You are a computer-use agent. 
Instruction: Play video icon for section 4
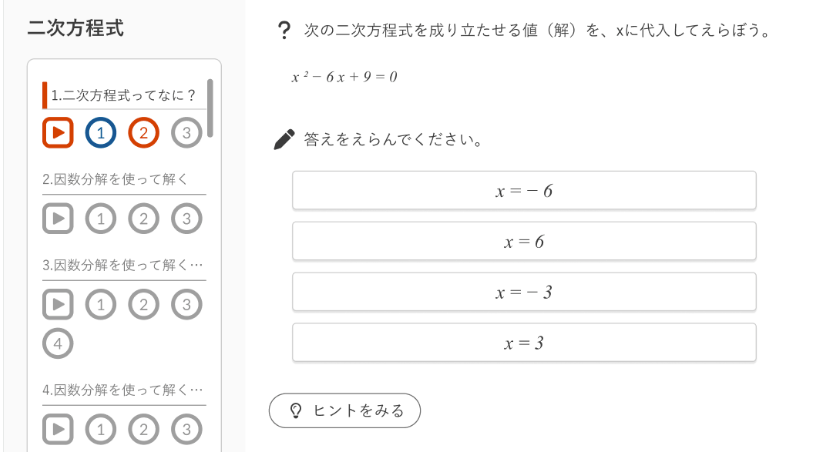coord(58,429)
